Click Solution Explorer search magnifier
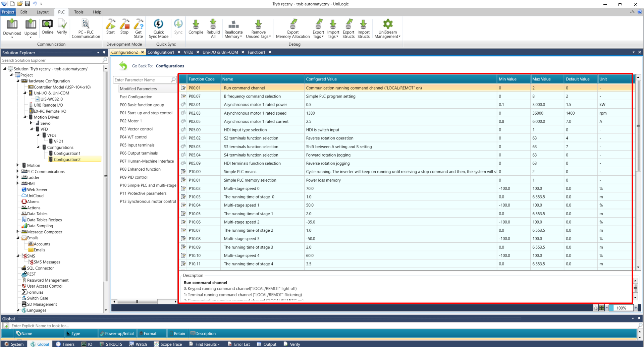This screenshot has width=644, height=347. (x=105, y=60)
